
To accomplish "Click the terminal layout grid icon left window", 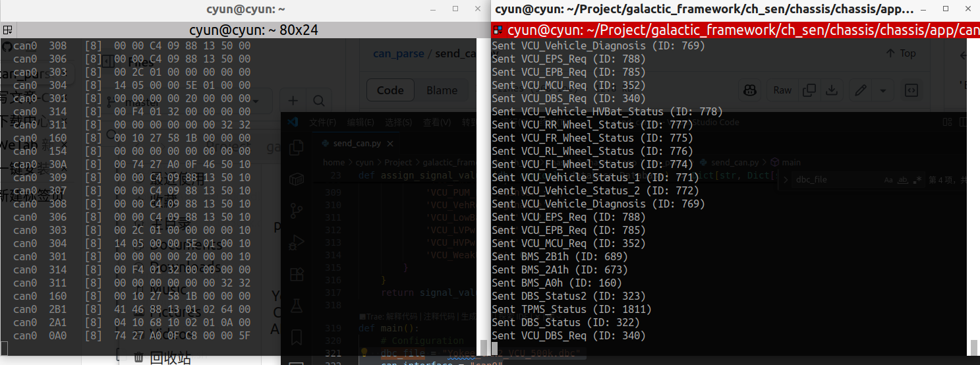I will click(x=7, y=30).
